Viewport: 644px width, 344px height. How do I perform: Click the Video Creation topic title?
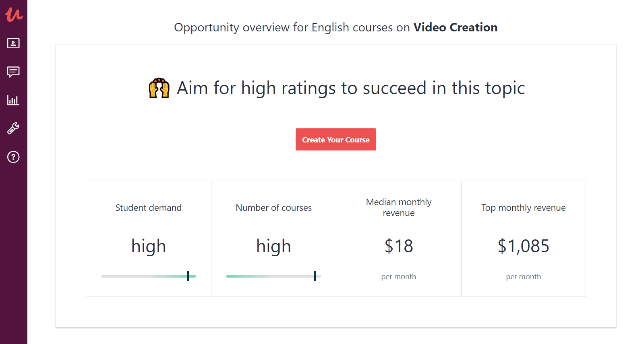click(456, 27)
